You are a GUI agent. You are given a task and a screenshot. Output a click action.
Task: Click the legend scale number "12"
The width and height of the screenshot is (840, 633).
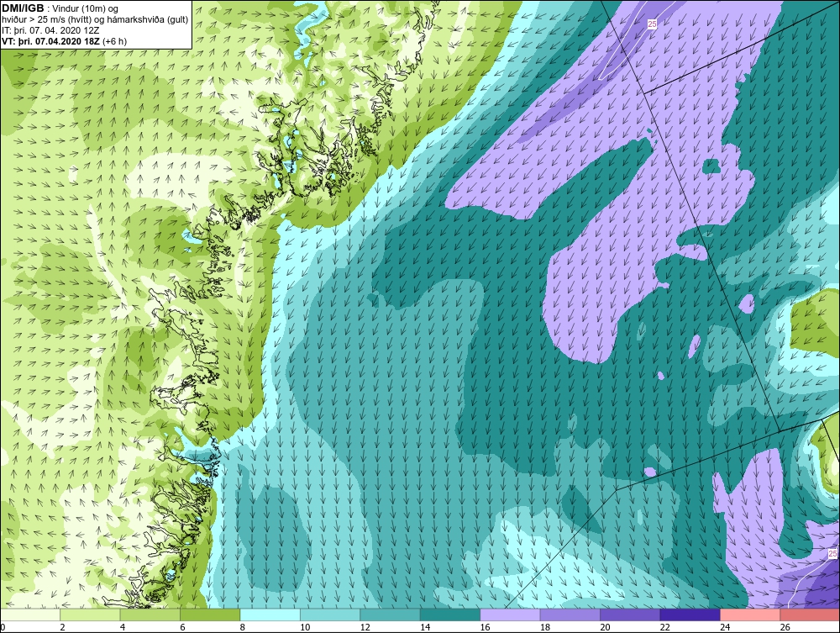tap(365, 627)
